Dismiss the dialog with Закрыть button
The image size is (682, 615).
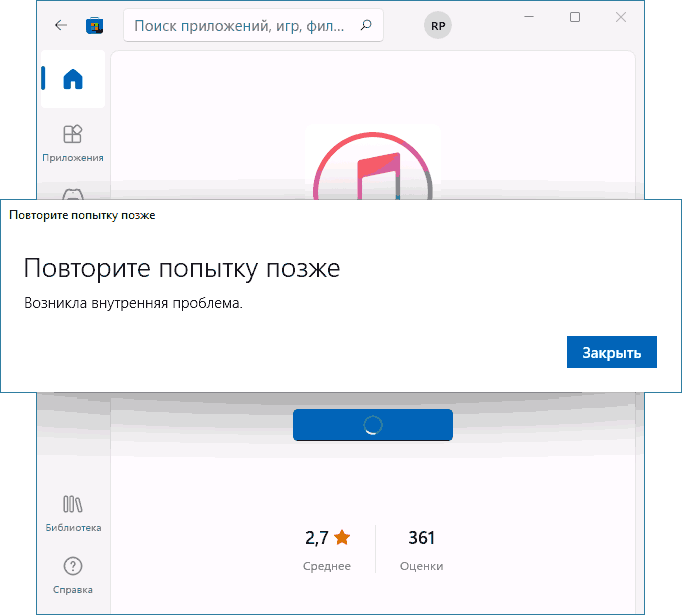(612, 352)
